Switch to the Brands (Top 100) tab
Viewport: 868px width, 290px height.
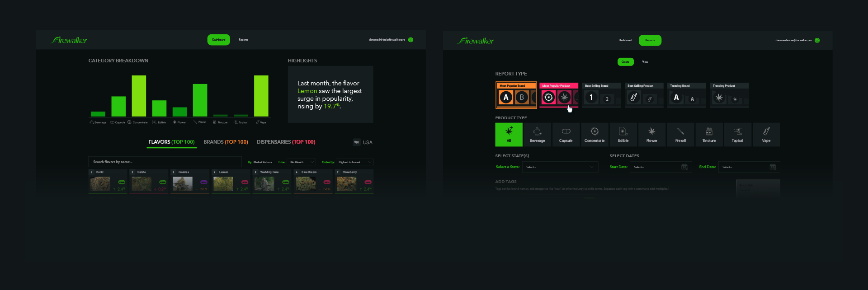(x=226, y=142)
